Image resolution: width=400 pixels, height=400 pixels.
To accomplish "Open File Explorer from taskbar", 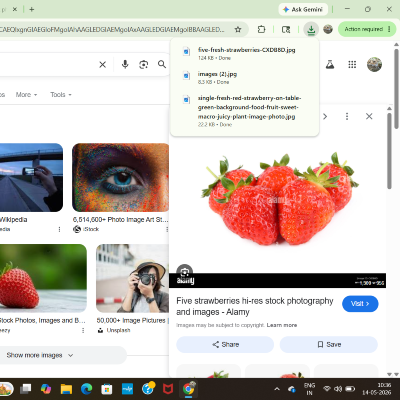I will [x=66, y=389].
